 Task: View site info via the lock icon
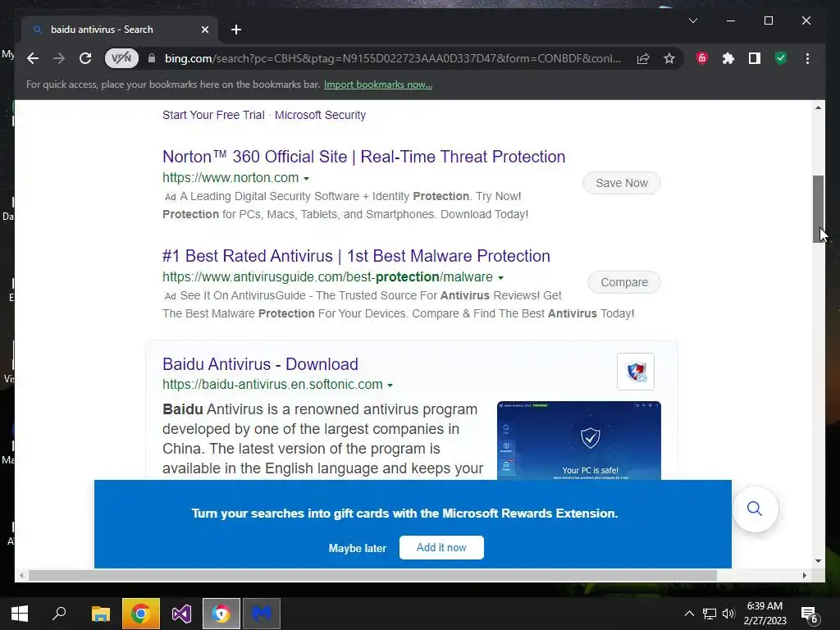tap(152, 58)
